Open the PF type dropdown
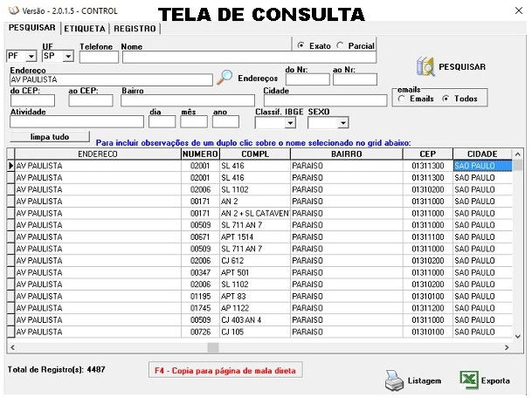532x404 pixels. (x=31, y=56)
